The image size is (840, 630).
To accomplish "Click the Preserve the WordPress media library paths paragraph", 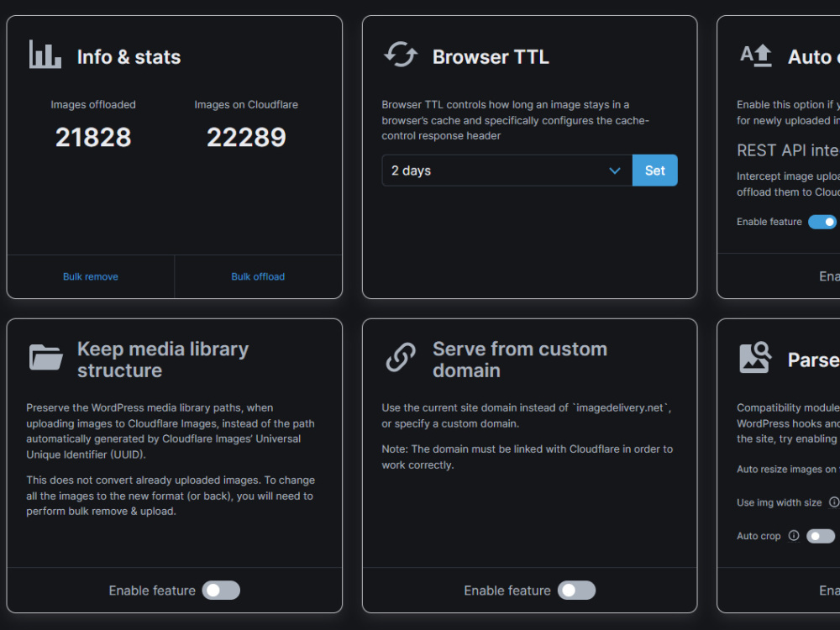I will (171, 431).
